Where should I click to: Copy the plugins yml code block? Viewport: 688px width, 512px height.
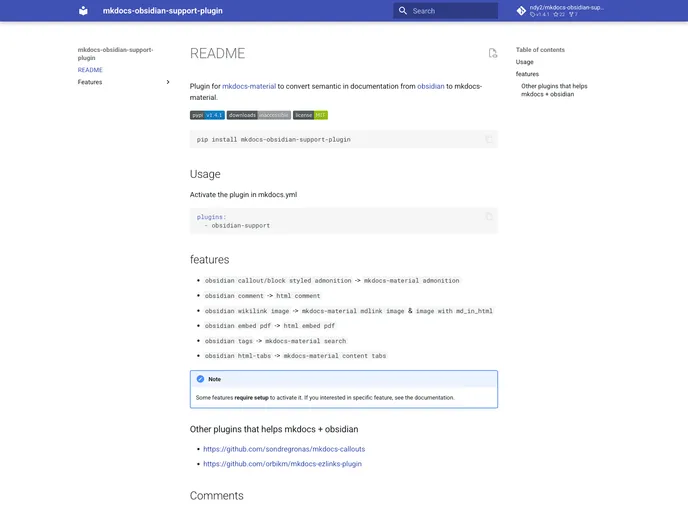(489, 217)
